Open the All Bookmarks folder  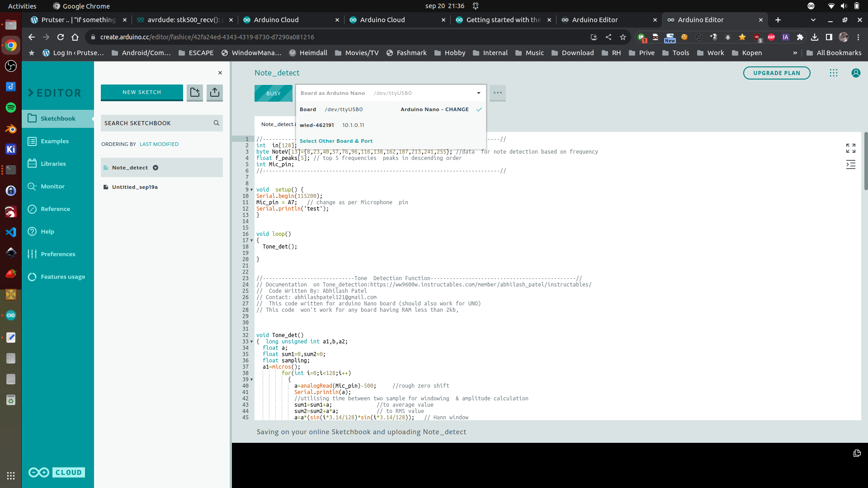coord(834,53)
